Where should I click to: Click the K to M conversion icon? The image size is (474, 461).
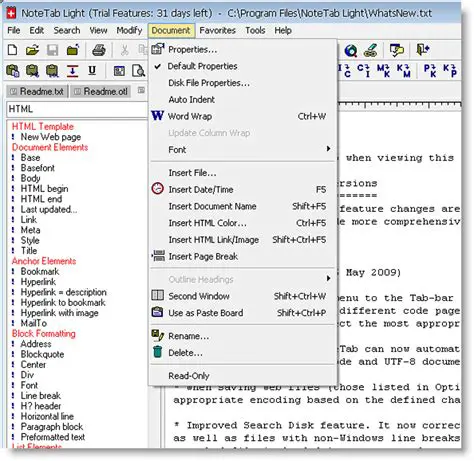tap(404, 71)
